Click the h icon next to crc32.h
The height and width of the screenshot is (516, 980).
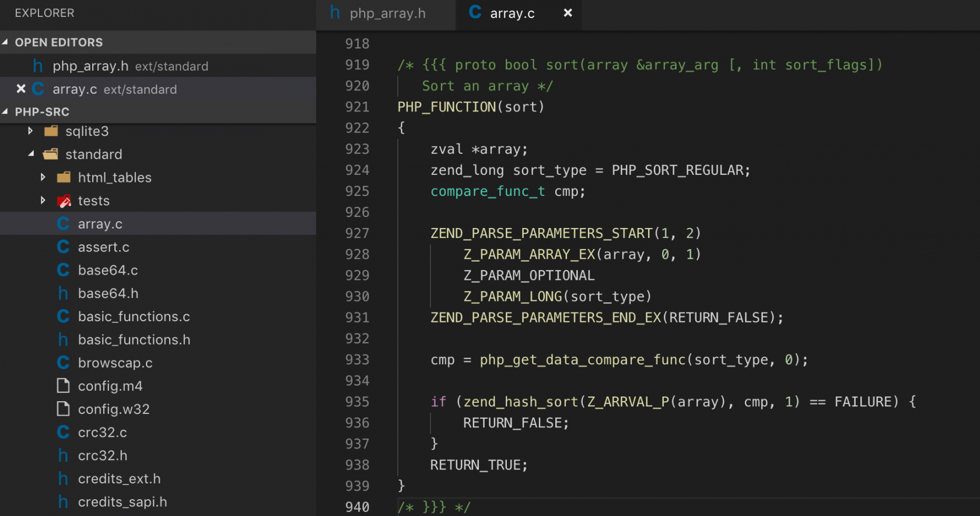[63, 455]
